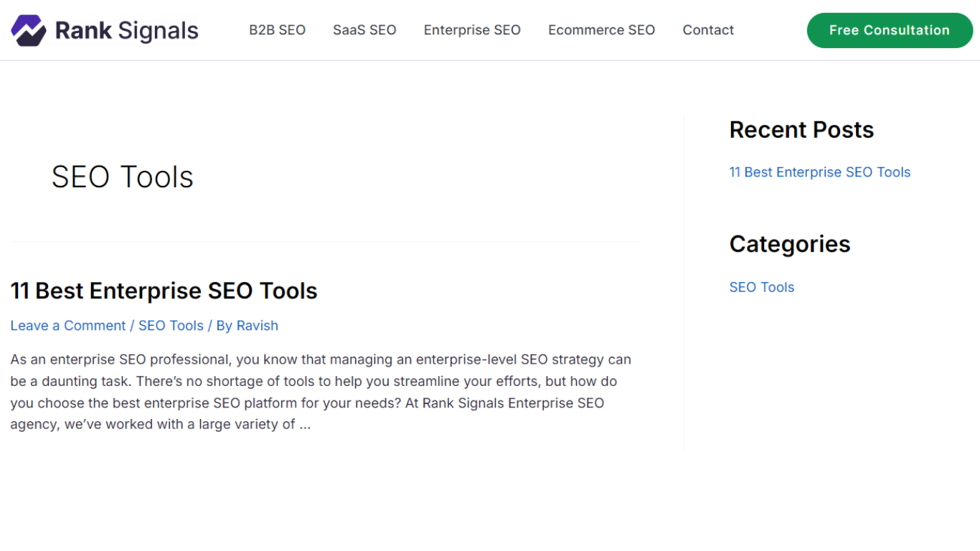Click the Free Consultation button
The width and height of the screenshot is (980, 551).
click(890, 30)
